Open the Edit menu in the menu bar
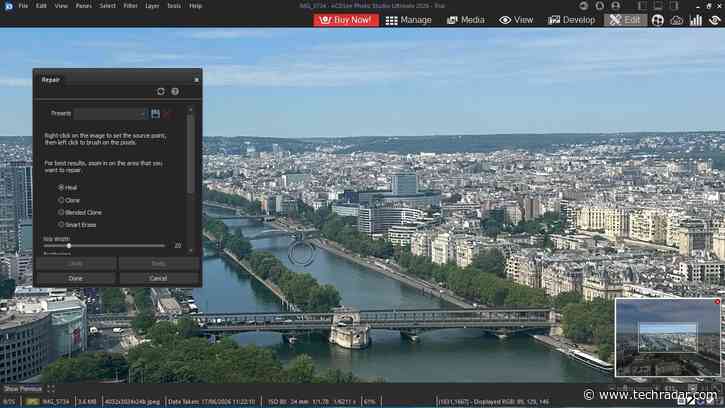The width and height of the screenshot is (725, 408). tap(41, 6)
